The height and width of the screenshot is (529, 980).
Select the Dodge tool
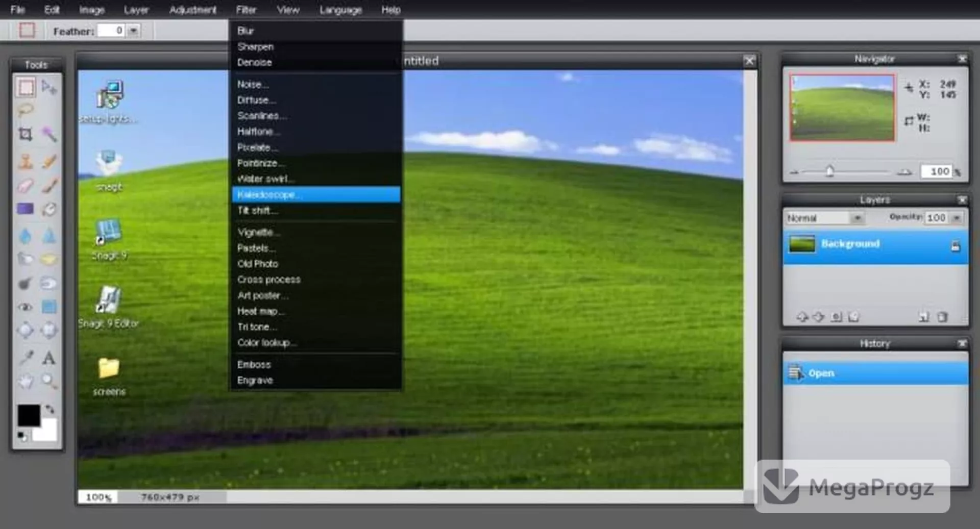point(26,283)
